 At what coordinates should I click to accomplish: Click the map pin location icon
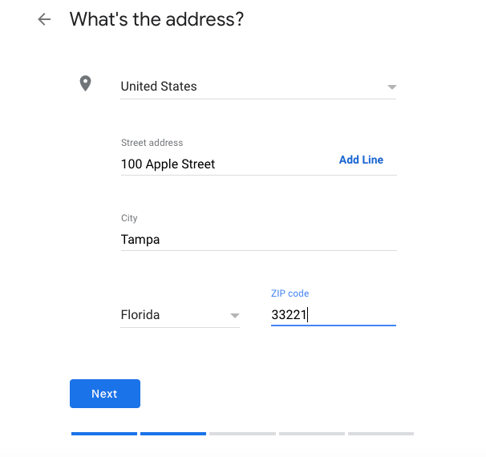click(x=85, y=83)
